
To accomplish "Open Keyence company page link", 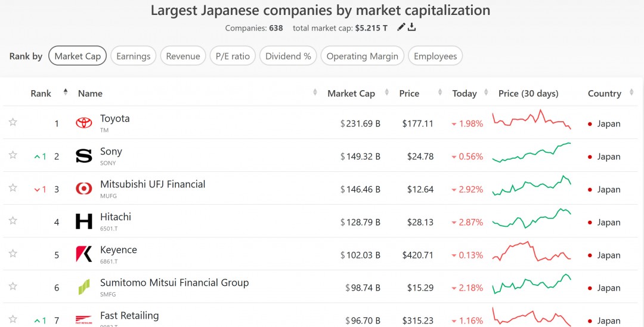I will pos(119,250).
